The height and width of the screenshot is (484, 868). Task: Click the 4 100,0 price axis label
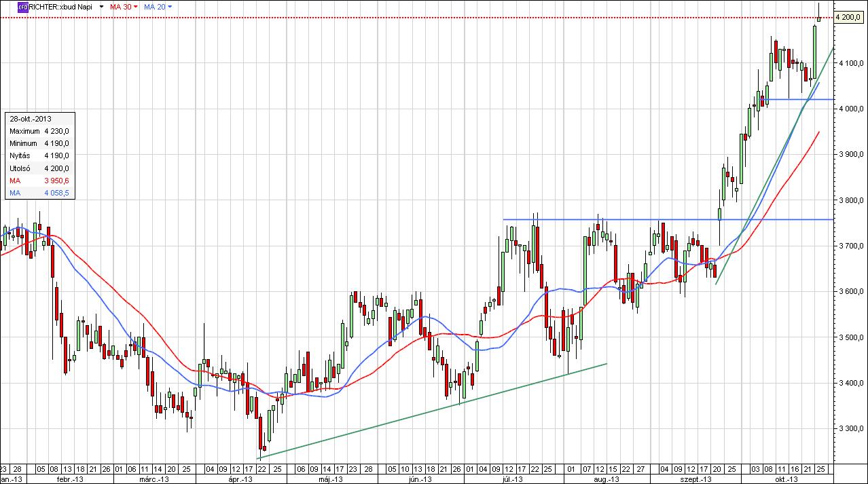coord(850,63)
